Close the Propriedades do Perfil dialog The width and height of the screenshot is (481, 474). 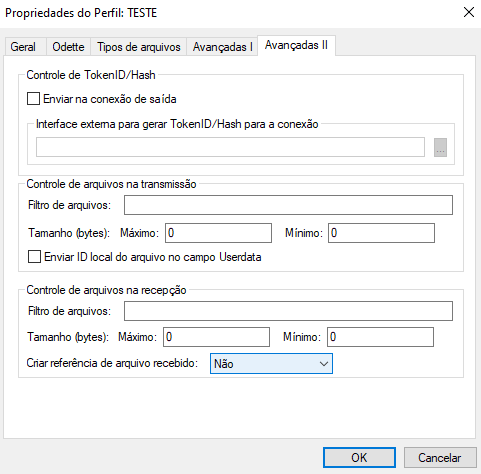click(469, 12)
